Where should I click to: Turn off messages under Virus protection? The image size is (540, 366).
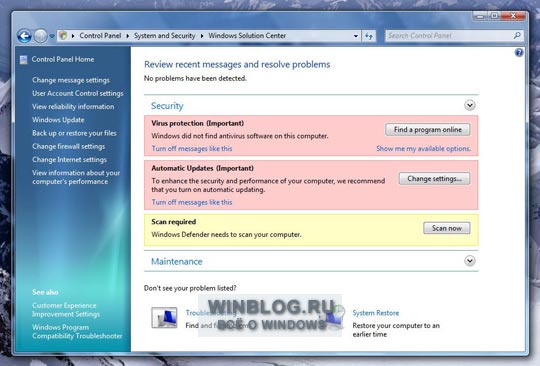(x=192, y=148)
